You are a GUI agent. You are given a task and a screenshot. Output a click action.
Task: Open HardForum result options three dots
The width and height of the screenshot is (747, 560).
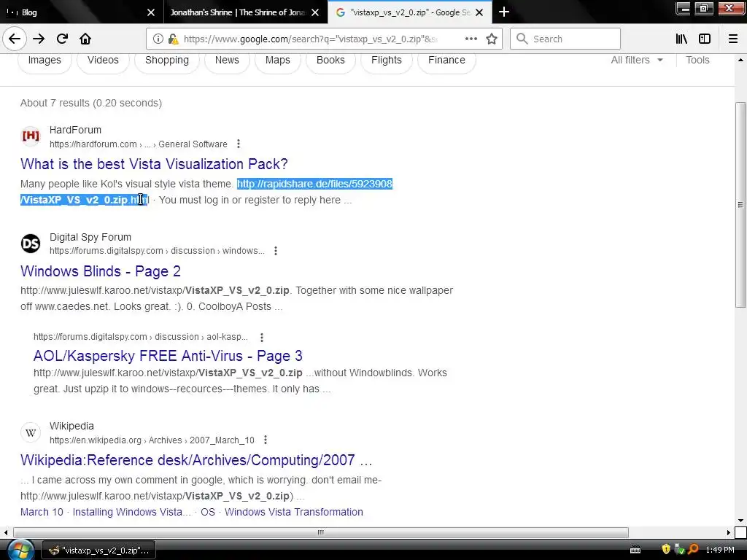tap(239, 144)
